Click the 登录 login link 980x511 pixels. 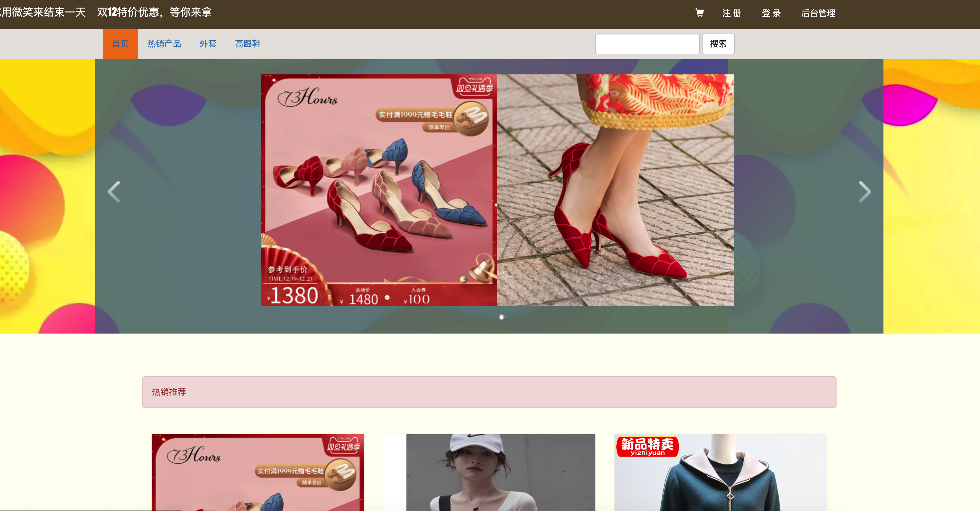[x=771, y=13]
